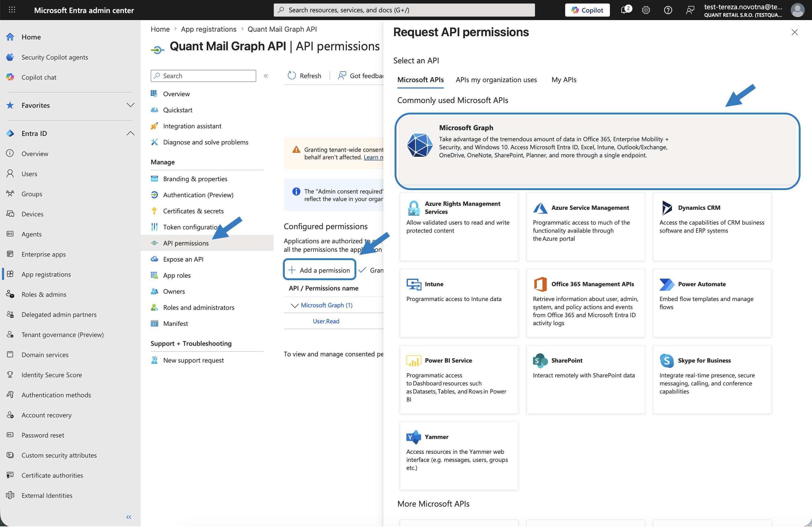Click the Token configuration icon

tap(155, 227)
